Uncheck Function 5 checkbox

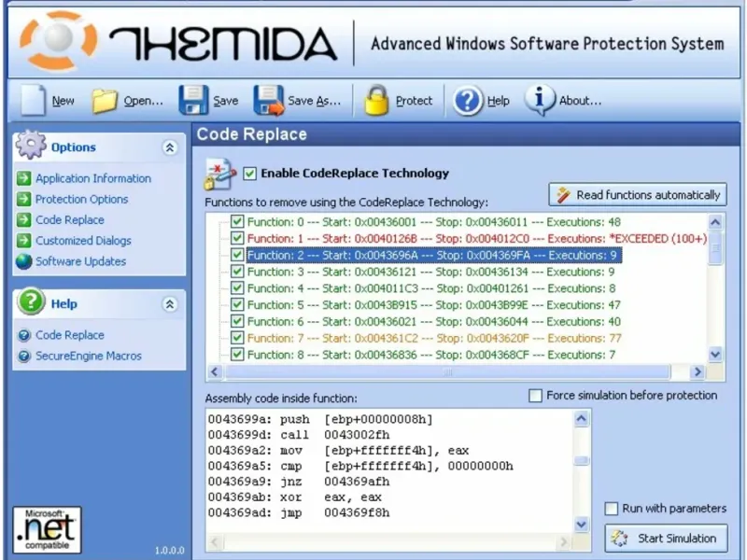tap(237, 305)
